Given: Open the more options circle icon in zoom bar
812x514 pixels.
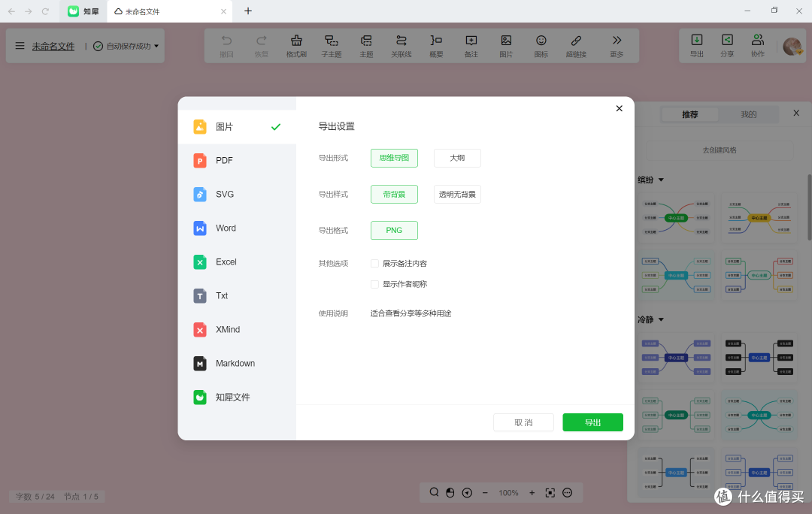Looking at the screenshot, I should (568, 493).
